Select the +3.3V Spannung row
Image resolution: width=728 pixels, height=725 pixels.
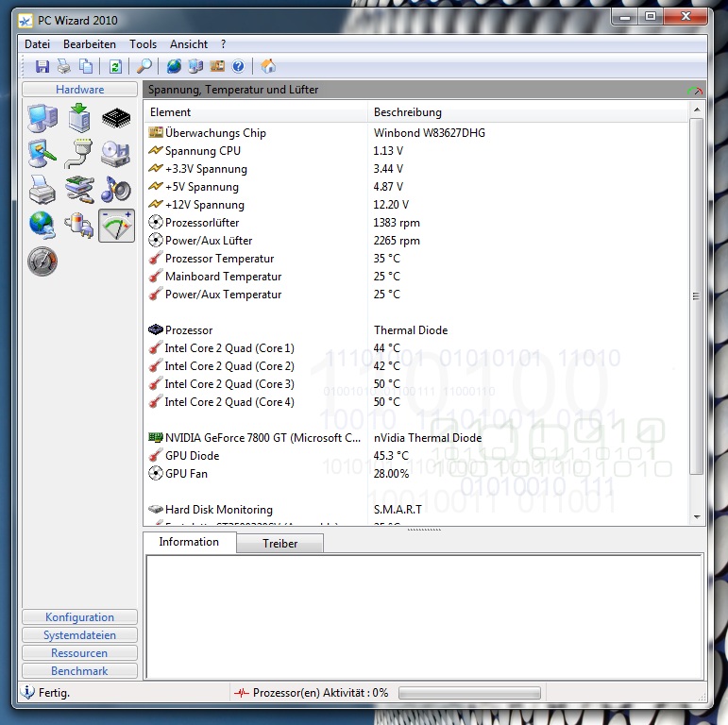[x=416, y=168]
